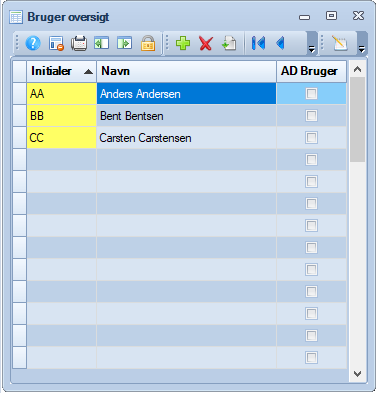Sort by the Initialer column header
378x393 pixels.
tap(62, 71)
